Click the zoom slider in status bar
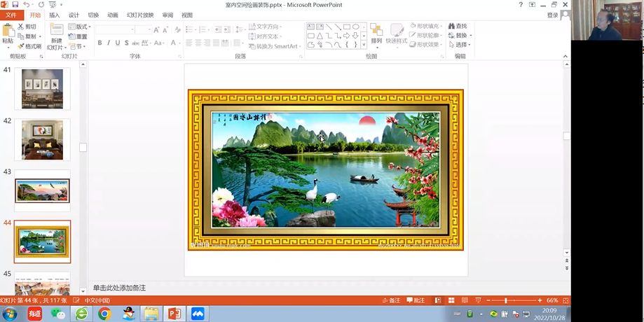 coord(506,300)
